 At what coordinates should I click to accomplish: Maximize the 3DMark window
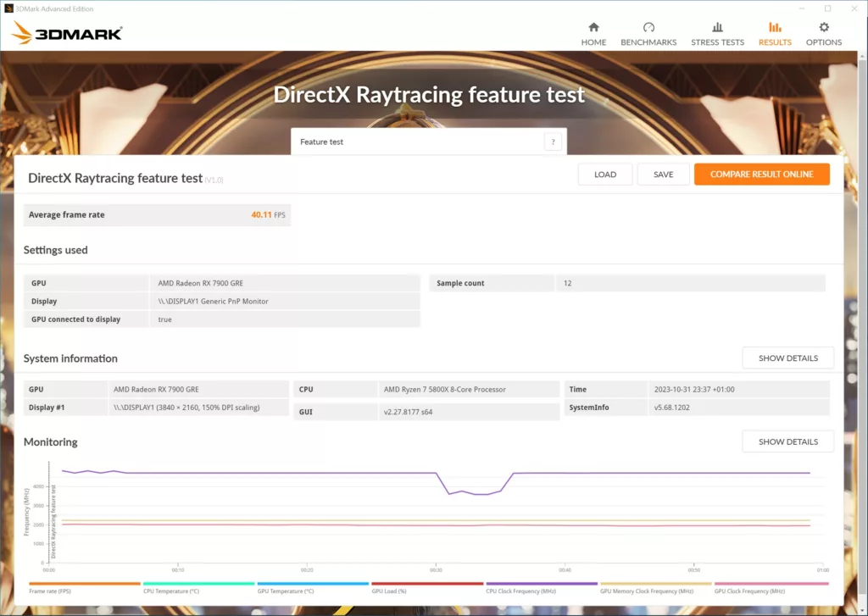pyautogui.click(x=827, y=8)
